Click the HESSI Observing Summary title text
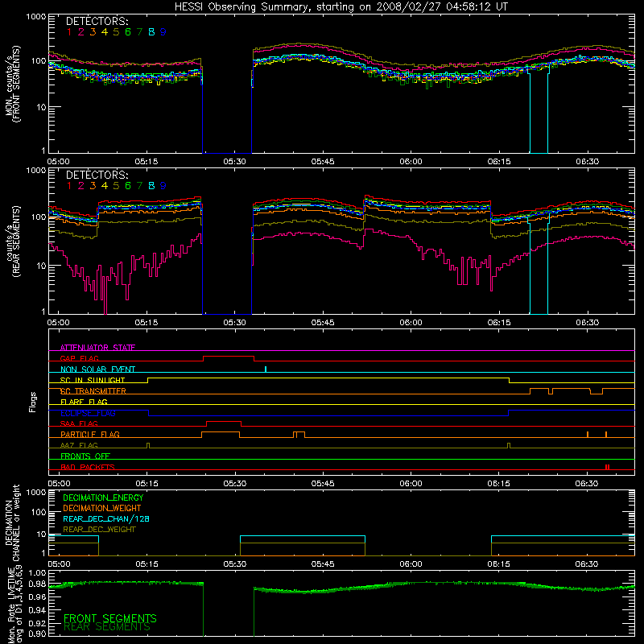The height and width of the screenshot is (644, 644). point(341,7)
